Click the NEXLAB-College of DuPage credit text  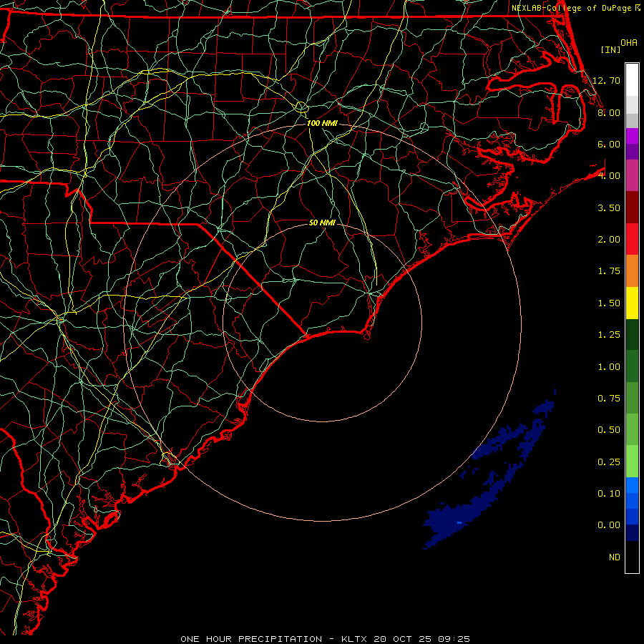571,8
